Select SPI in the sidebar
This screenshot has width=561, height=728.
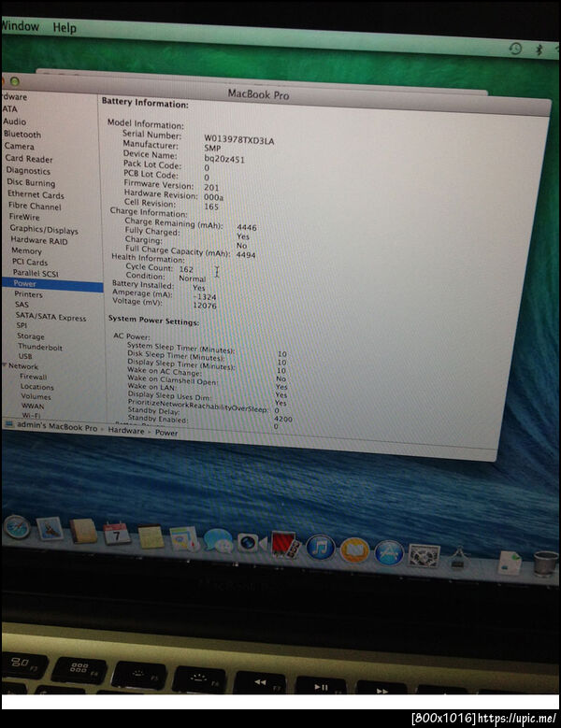tap(22, 325)
